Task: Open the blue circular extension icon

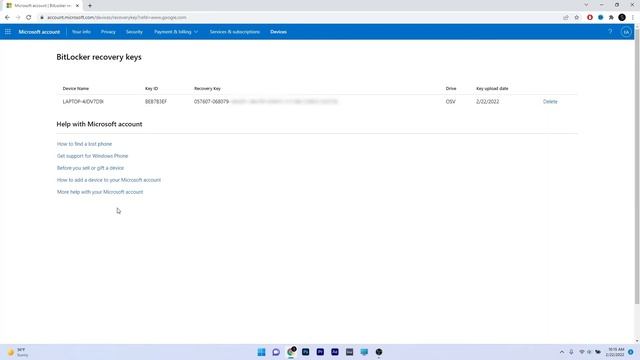Action: pyautogui.click(x=600, y=18)
